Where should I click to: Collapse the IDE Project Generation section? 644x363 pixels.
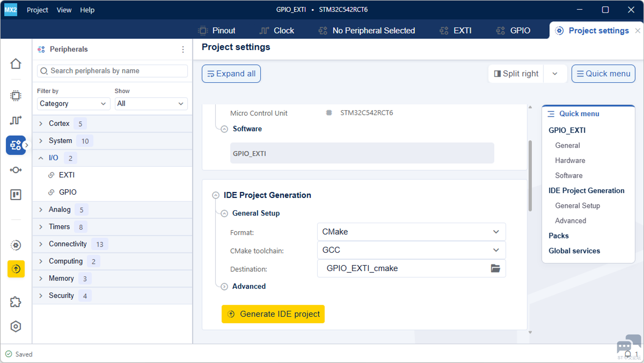[x=216, y=195]
